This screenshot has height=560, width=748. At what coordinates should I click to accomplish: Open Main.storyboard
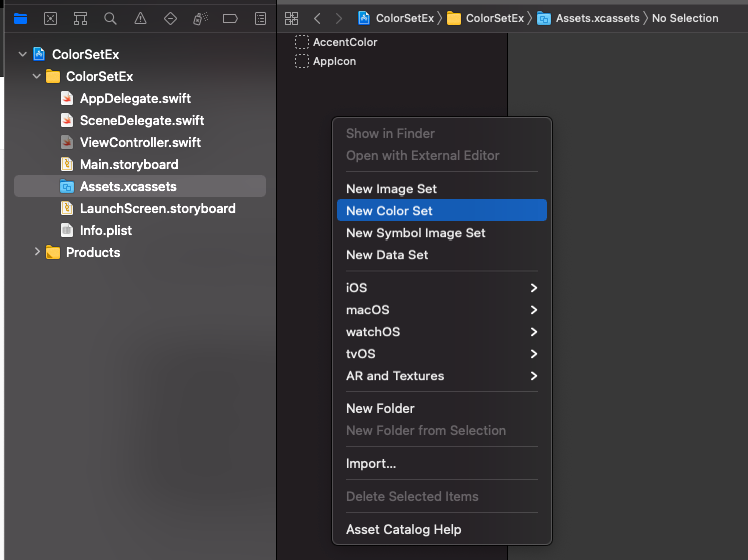[x=129, y=164]
